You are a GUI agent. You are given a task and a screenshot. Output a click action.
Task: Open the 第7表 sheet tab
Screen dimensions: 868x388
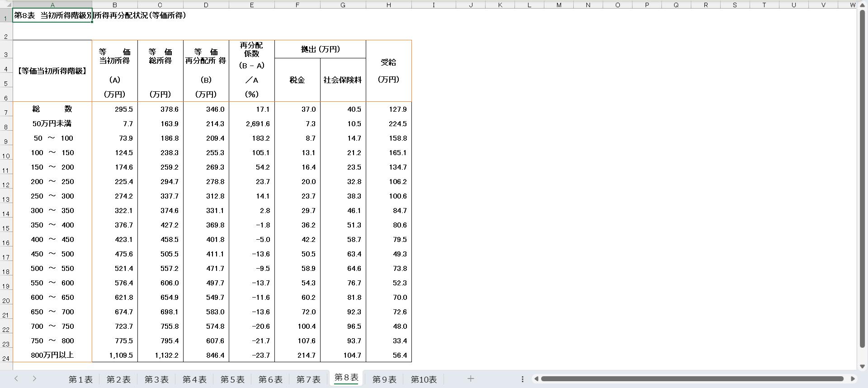308,379
